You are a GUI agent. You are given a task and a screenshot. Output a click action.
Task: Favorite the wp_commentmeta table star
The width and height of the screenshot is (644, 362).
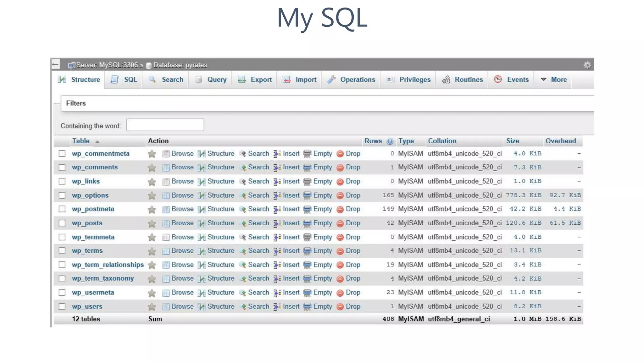pos(152,154)
